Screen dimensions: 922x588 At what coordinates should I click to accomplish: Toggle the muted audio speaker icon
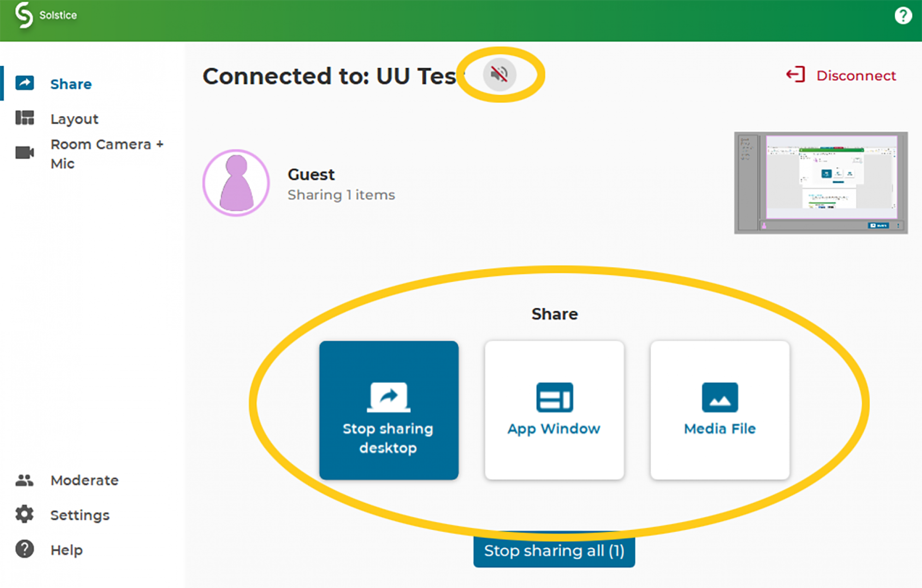click(499, 74)
